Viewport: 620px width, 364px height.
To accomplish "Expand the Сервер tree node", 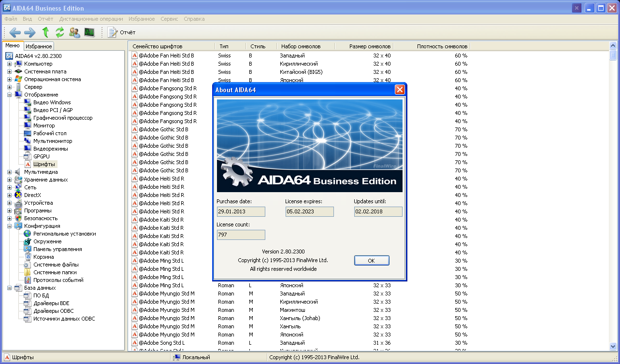I will coord(9,87).
